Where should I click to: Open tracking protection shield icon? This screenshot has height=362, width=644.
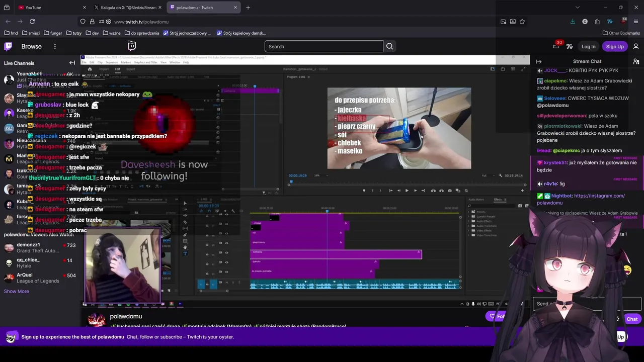83,22
